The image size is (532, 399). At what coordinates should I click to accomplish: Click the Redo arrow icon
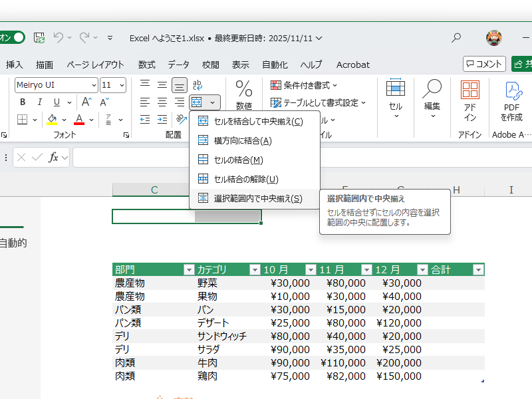click(x=84, y=38)
